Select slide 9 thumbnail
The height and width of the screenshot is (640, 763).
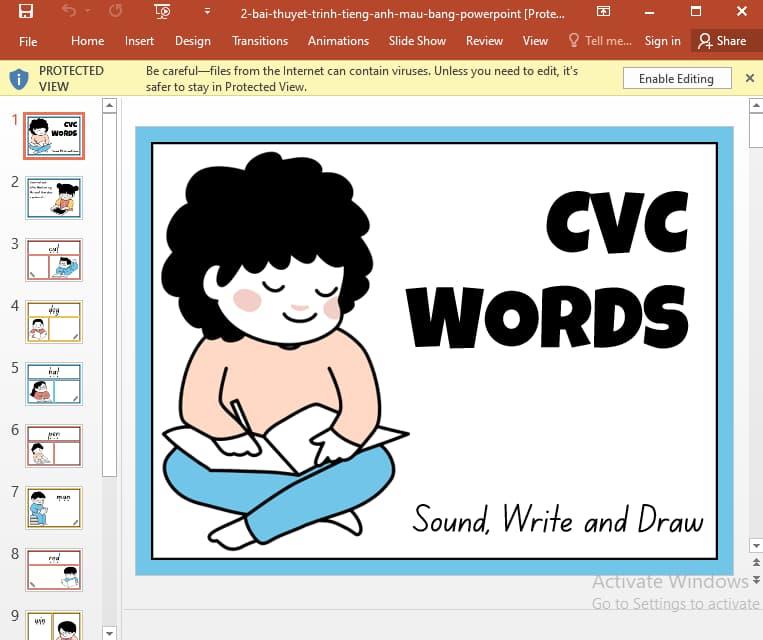point(54,625)
